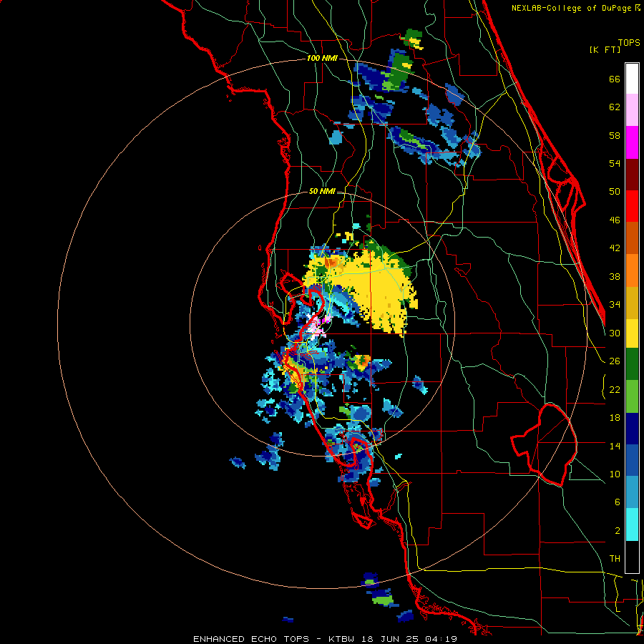Click the '54' legend value

615,163
